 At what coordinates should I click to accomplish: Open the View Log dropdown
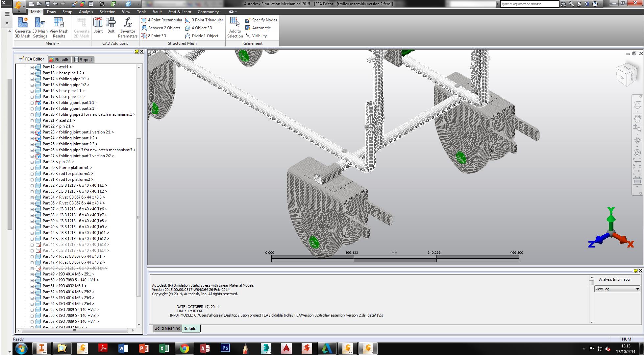[x=617, y=289]
